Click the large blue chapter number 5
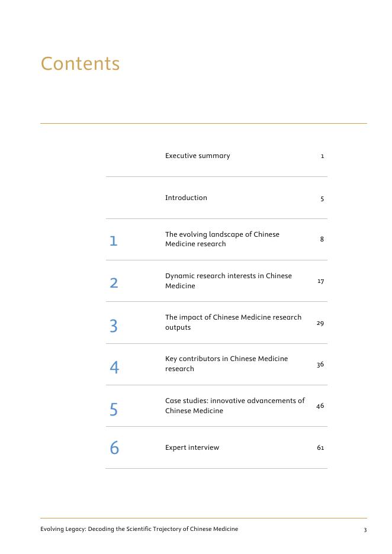The height and width of the screenshot is (554, 392). coord(114,410)
